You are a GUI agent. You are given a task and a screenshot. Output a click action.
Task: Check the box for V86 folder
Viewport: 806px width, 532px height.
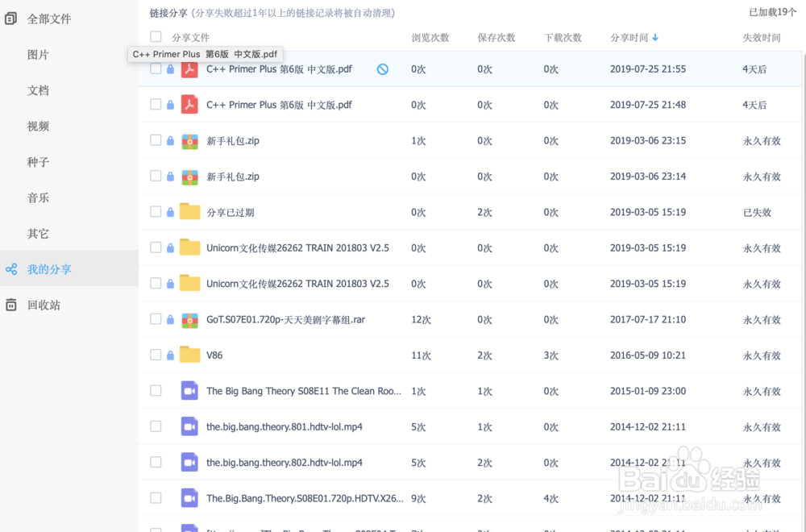coord(156,355)
